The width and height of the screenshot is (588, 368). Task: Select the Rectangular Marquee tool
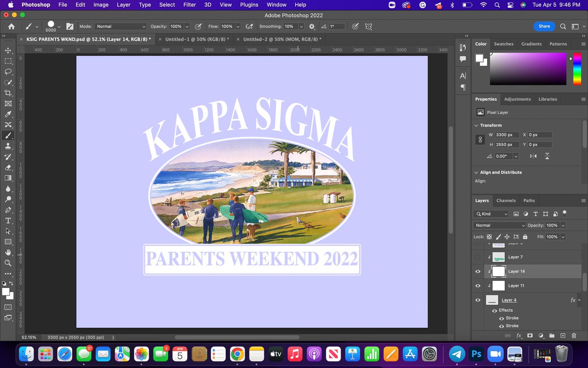8,61
